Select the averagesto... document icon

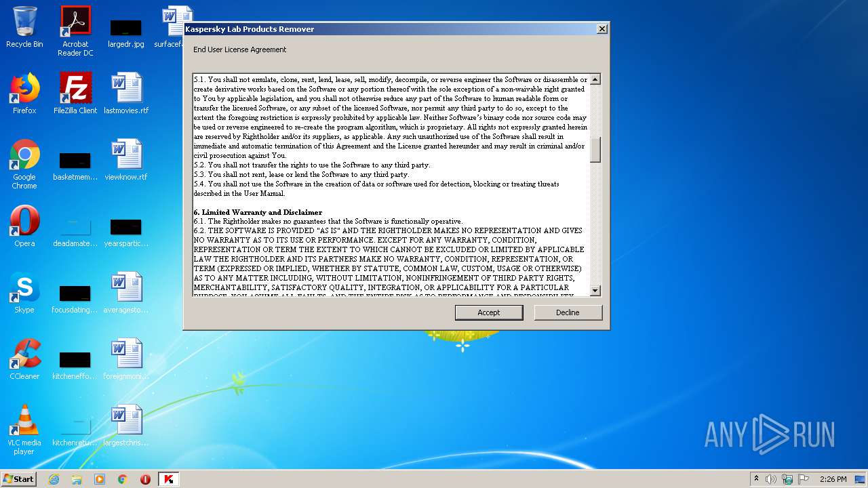pos(126,293)
